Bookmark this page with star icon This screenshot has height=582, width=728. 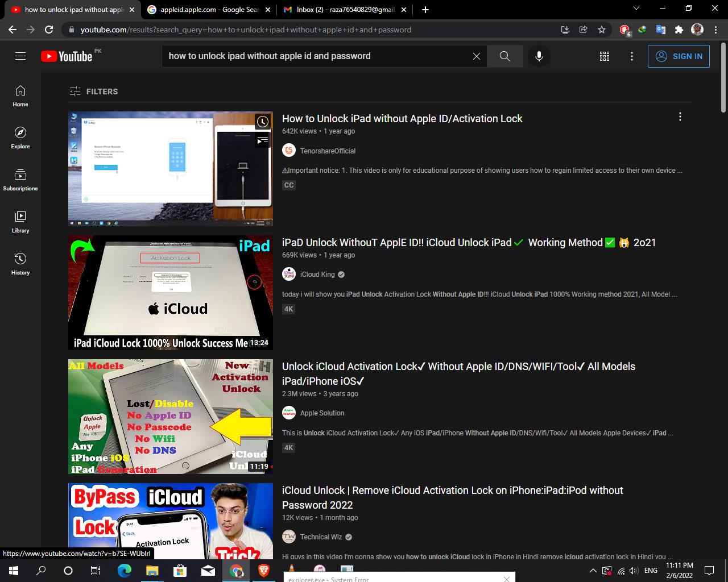pos(602,30)
